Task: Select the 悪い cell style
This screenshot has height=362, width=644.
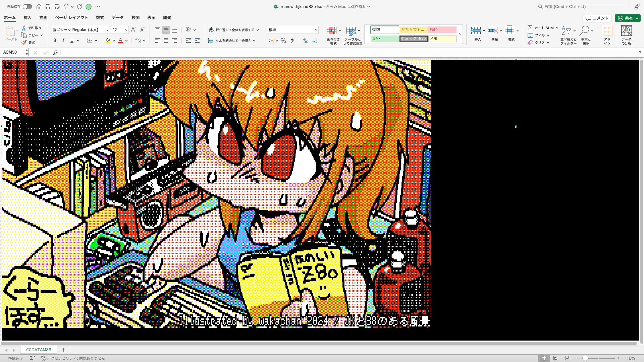Action: point(442,30)
